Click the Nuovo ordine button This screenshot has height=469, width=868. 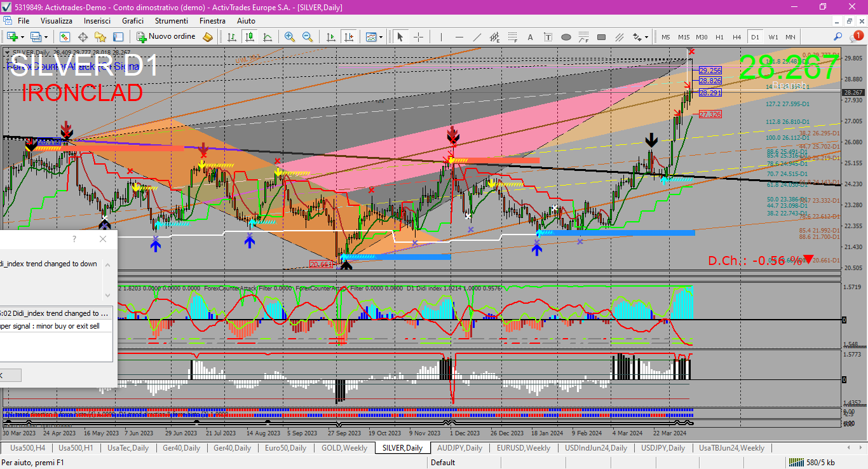(166, 37)
